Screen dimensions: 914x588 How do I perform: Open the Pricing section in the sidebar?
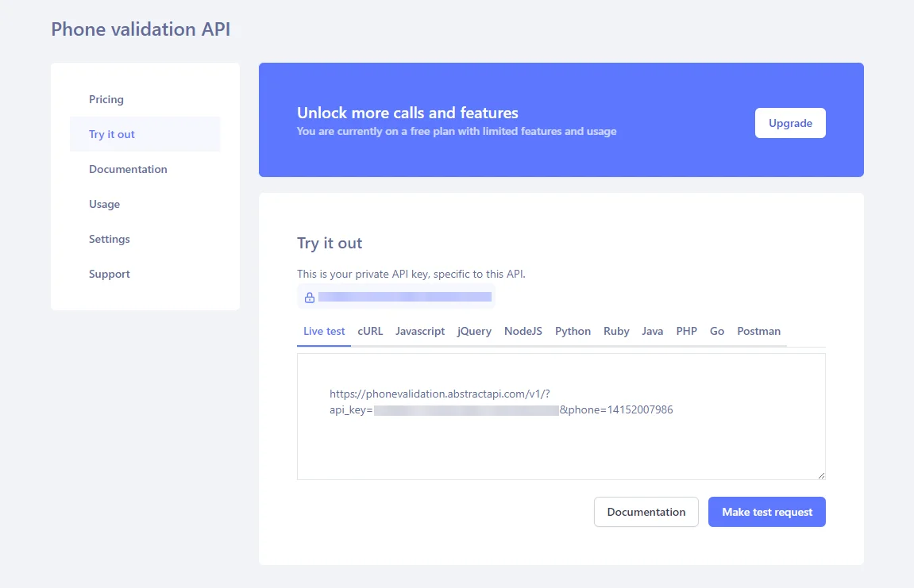(106, 99)
